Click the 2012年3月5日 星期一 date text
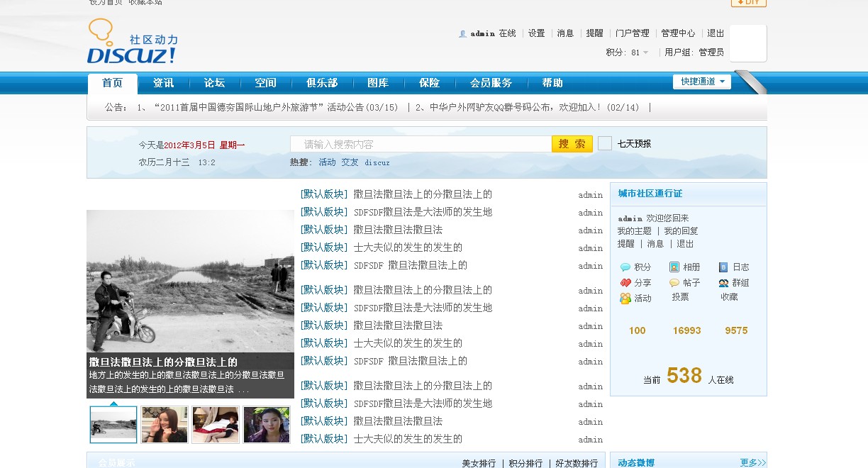Viewport: 868px width, 468px height. pyautogui.click(x=204, y=145)
